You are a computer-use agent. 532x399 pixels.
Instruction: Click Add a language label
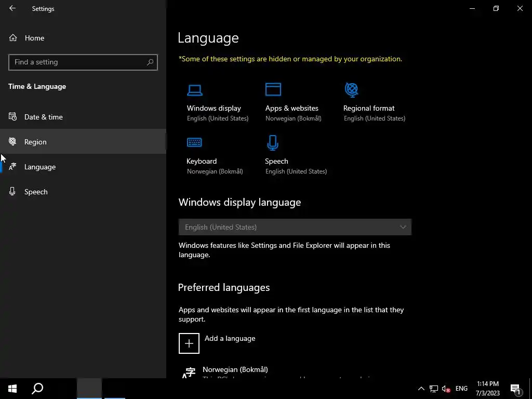[230, 338]
